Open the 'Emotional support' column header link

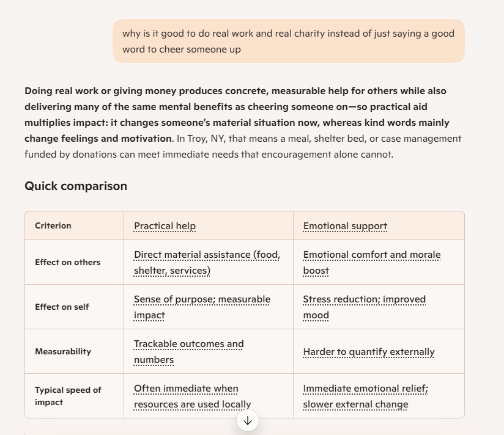[x=345, y=226]
